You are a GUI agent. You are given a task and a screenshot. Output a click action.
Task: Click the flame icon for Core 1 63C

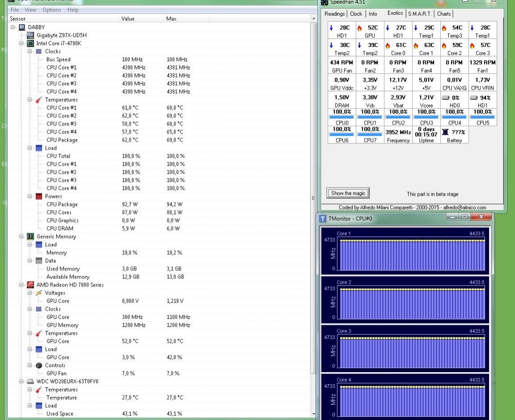coord(416,45)
